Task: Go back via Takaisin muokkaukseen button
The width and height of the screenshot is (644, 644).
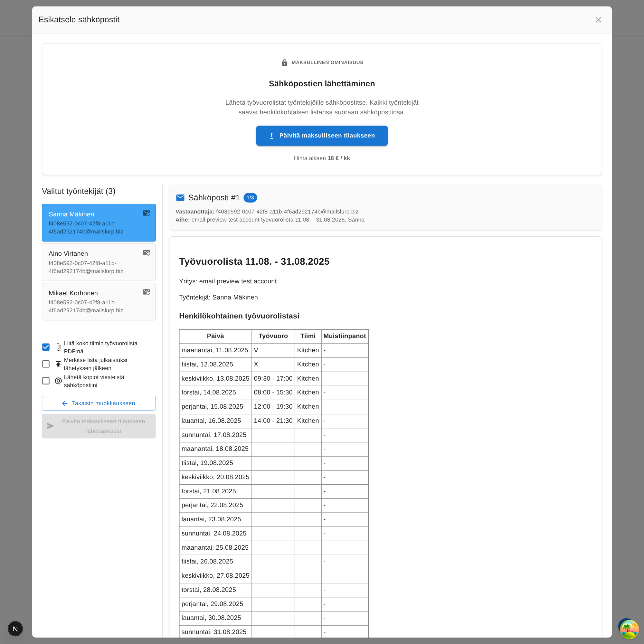Action: [x=99, y=403]
